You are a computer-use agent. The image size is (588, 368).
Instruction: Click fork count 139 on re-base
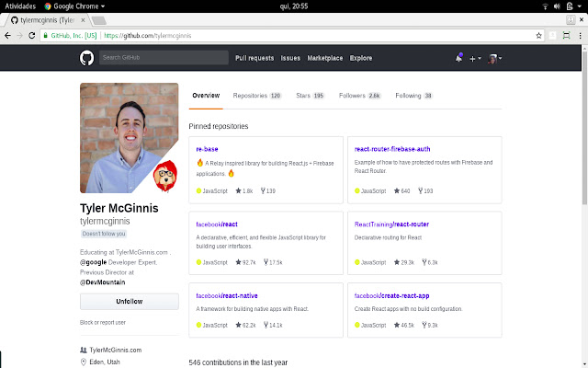268,190
